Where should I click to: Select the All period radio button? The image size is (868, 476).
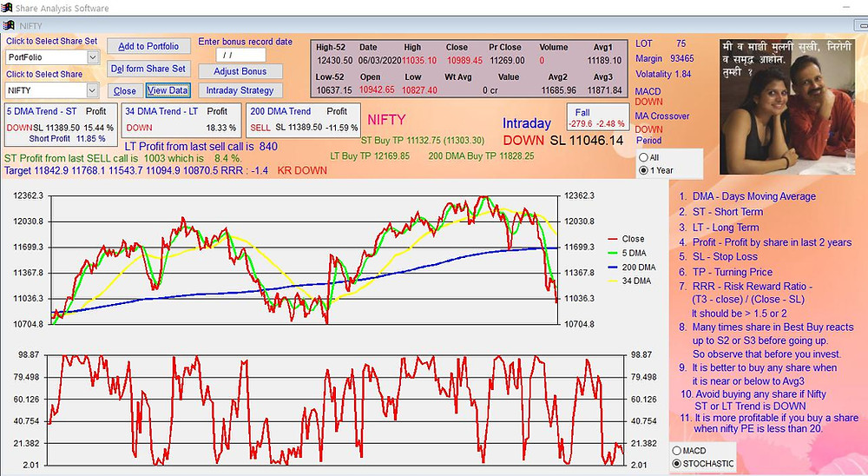(x=643, y=157)
